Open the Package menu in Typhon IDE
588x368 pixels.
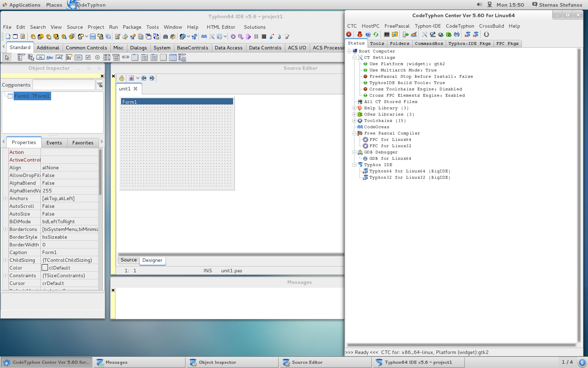click(132, 27)
